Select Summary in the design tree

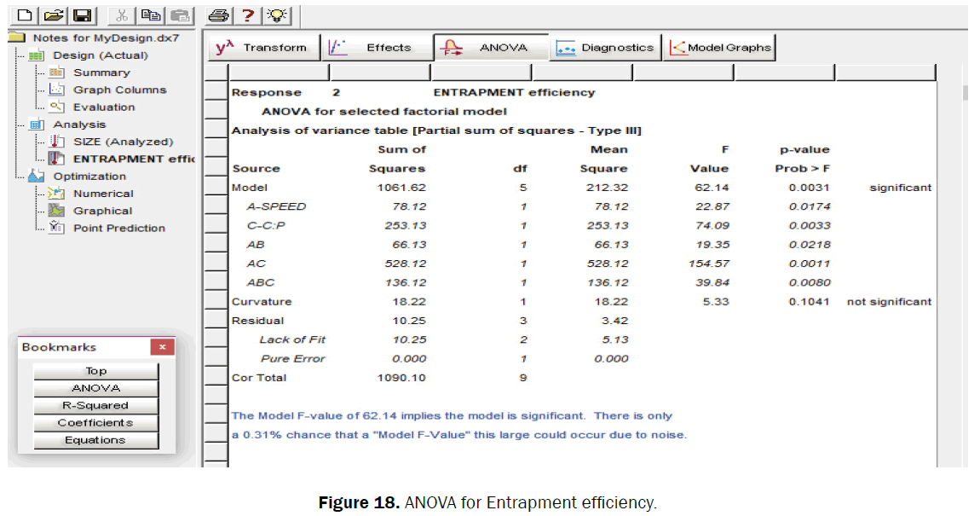(x=101, y=72)
